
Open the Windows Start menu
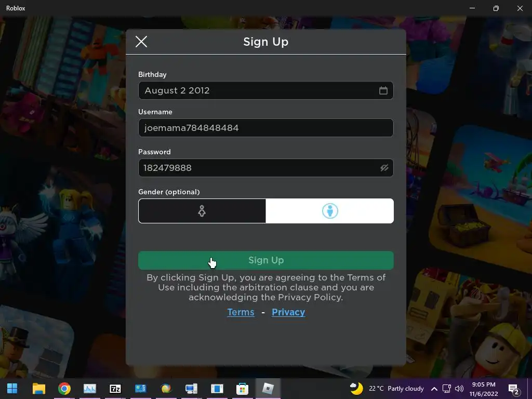tap(12, 389)
